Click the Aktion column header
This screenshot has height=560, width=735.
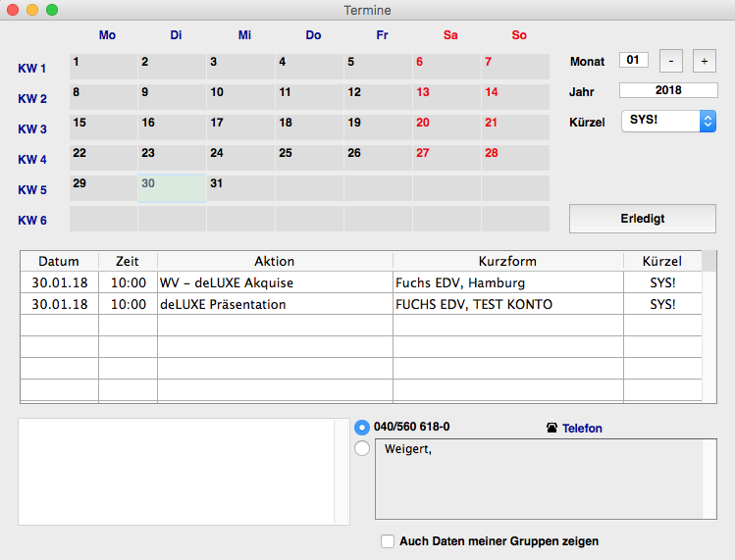coord(275,261)
